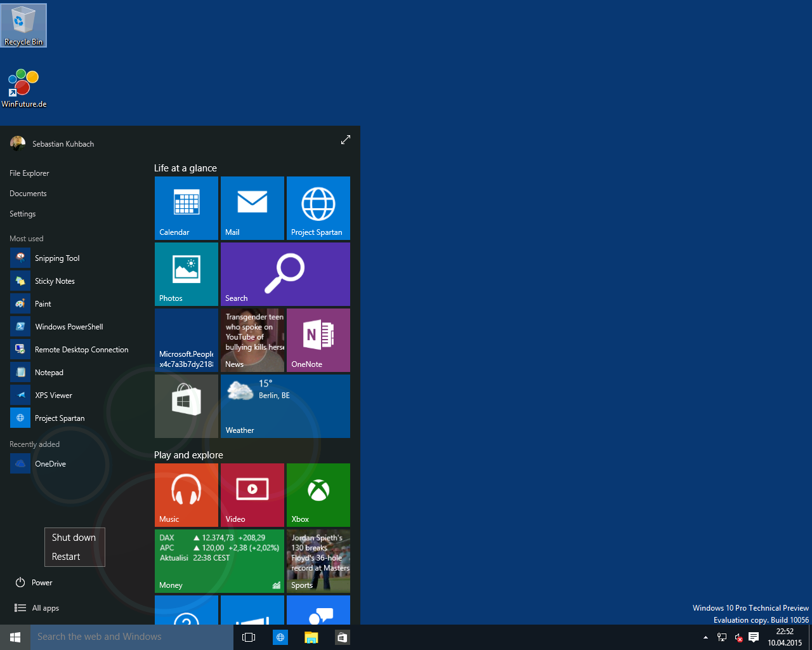This screenshot has width=812, height=650.
Task: Open the Sports live tile
Action: 318,561
